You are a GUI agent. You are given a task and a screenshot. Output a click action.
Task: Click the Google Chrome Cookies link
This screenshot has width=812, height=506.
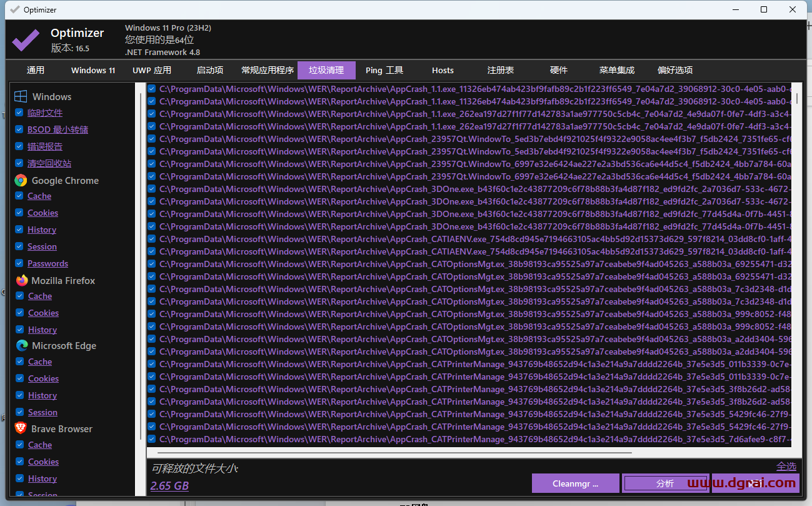pyautogui.click(x=43, y=213)
